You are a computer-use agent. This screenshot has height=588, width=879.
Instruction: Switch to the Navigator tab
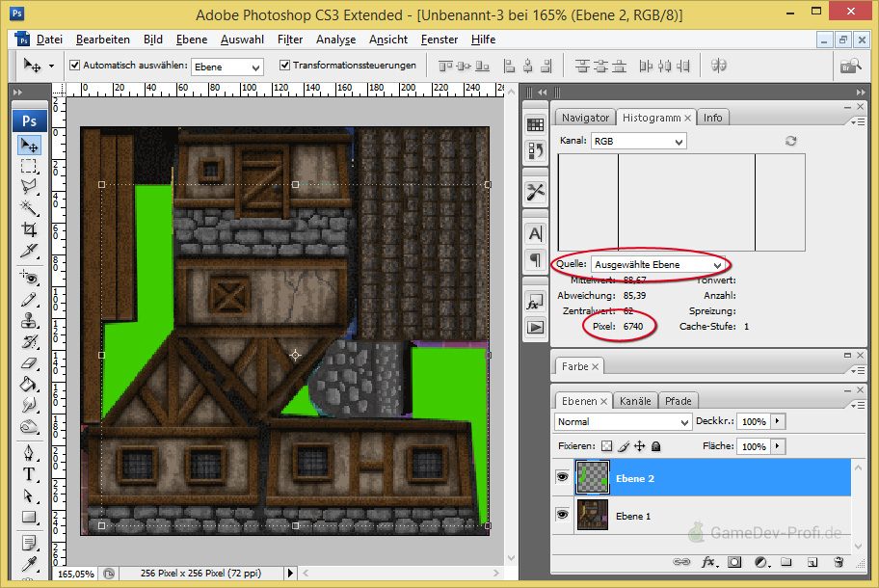click(x=585, y=118)
